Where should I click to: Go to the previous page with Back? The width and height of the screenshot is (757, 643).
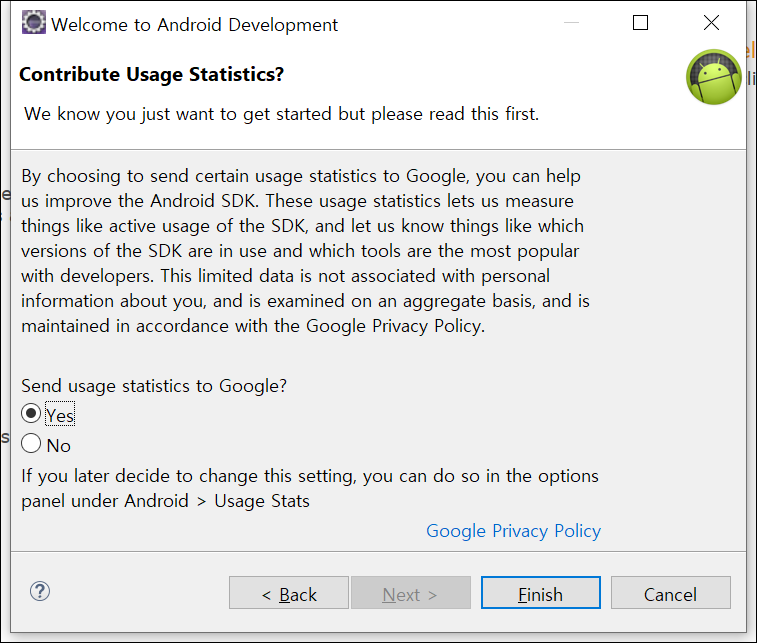[x=289, y=592]
